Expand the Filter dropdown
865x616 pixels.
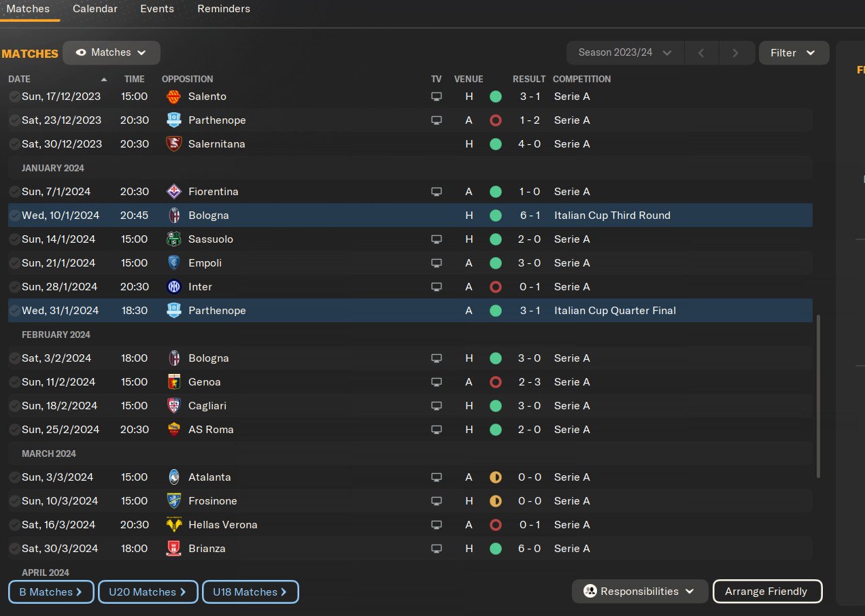[793, 52]
